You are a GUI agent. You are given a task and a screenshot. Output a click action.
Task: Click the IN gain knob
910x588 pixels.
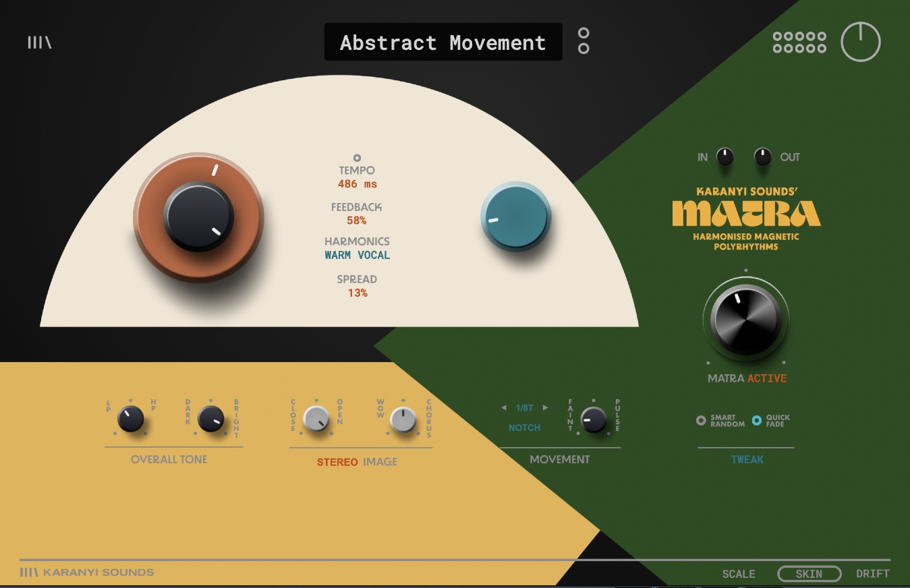[724, 157]
